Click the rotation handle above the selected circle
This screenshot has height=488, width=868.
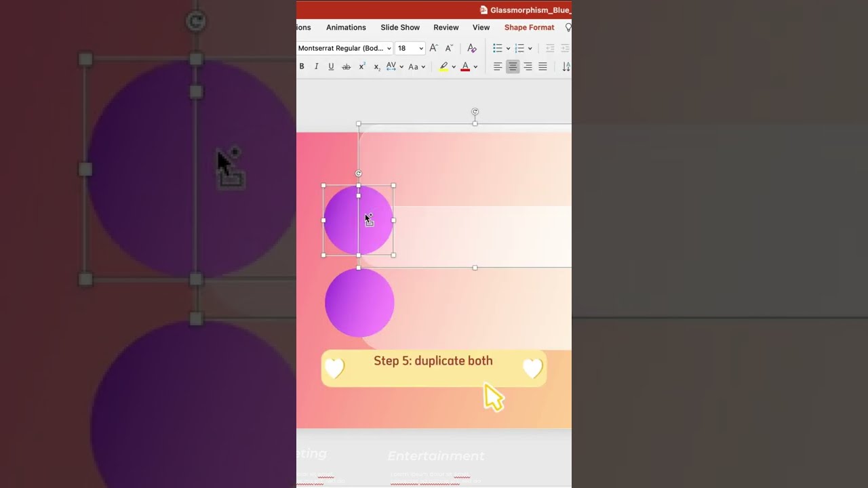[359, 174]
